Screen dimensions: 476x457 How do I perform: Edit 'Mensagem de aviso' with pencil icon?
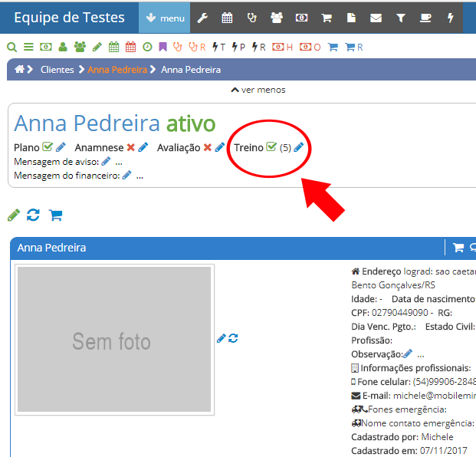(x=106, y=161)
